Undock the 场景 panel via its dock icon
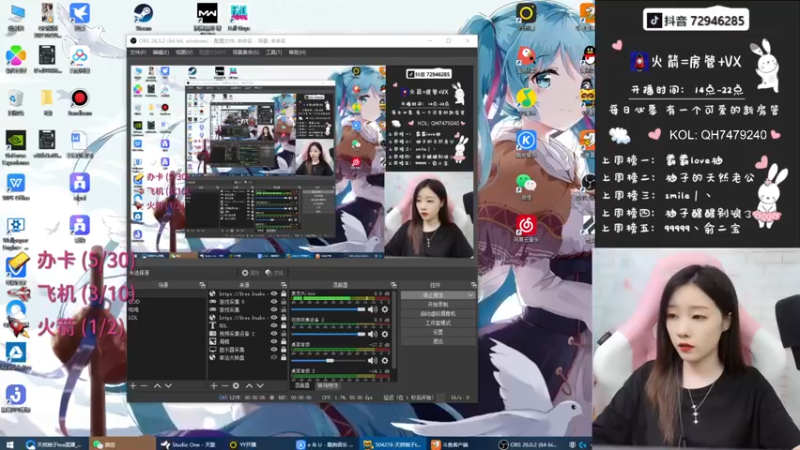The image size is (800, 450). (x=202, y=285)
